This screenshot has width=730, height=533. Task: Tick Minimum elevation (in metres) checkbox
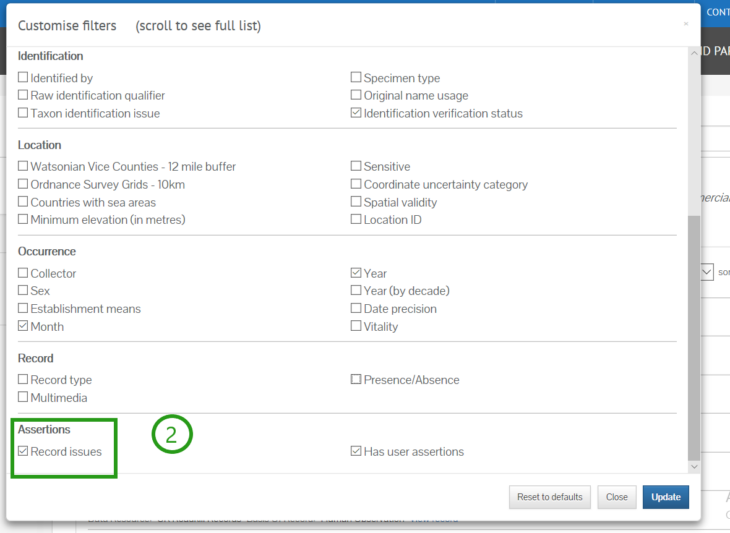[23, 219]
